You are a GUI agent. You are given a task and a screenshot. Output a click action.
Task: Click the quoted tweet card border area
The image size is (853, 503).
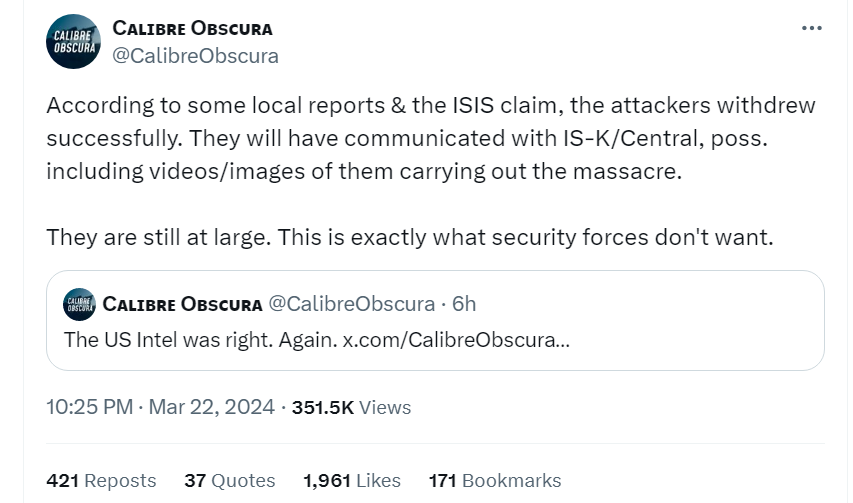[x=435, y=320]
